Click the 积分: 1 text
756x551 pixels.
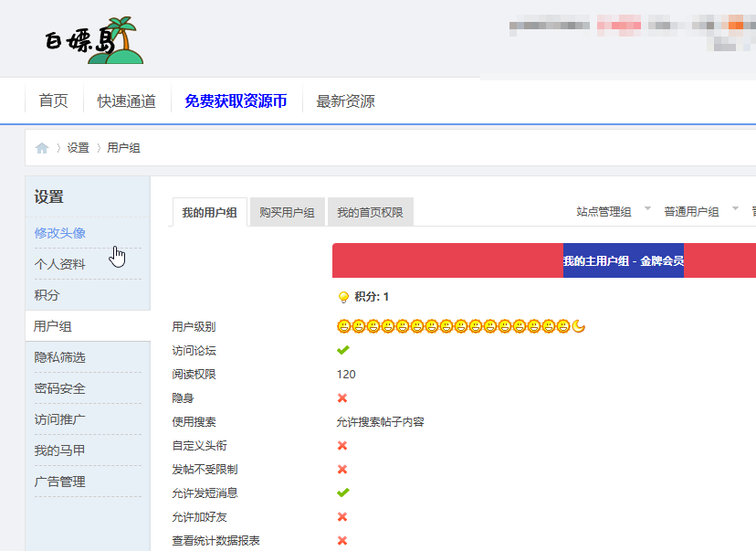pos(372,297)
